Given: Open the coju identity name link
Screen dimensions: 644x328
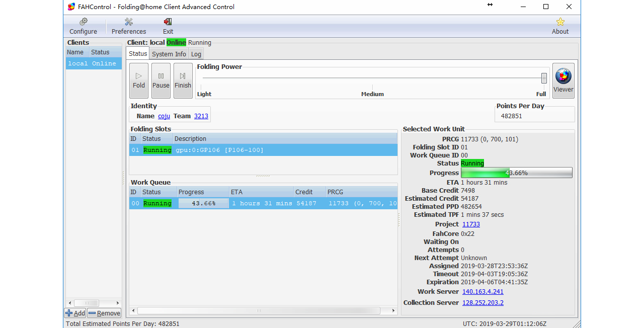Looking at the screenshot, I should point(164,116).
